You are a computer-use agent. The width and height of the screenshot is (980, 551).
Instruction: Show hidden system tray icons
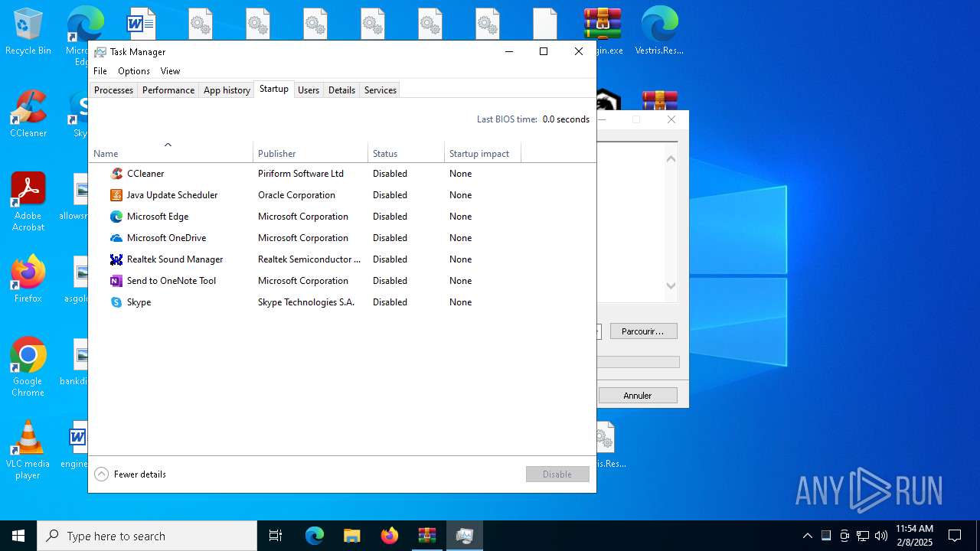point(808,536)
